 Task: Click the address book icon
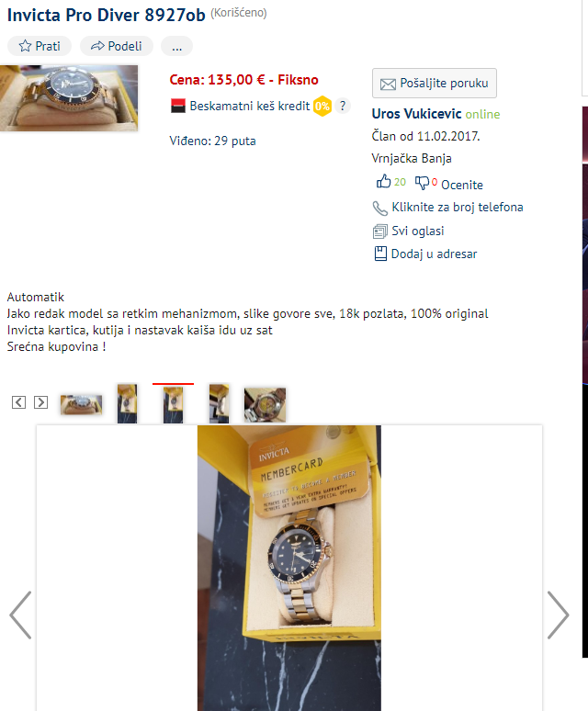[x=380, y=254]
